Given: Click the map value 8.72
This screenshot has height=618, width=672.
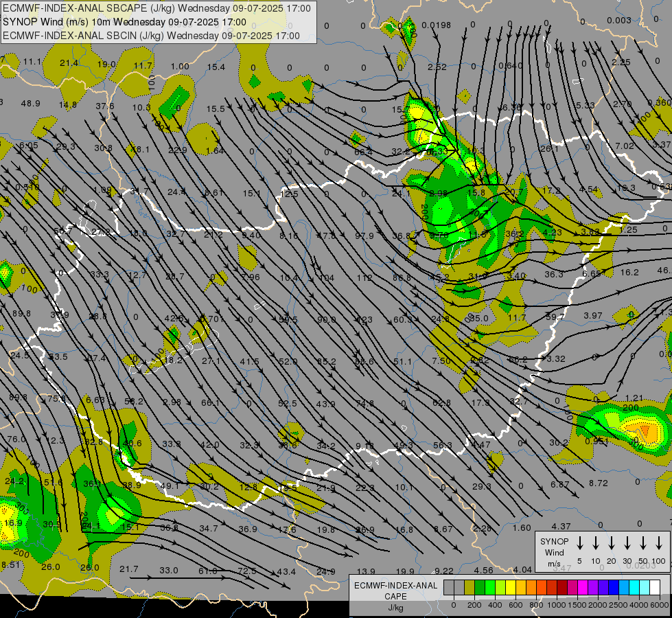Looking at the screenshot, I should 599,483.
